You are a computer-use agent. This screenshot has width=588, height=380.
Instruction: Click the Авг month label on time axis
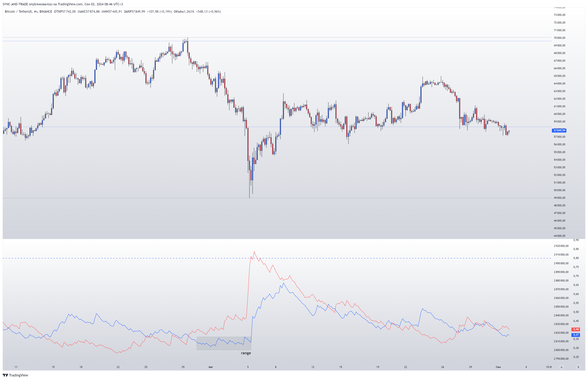pos(210,367)
